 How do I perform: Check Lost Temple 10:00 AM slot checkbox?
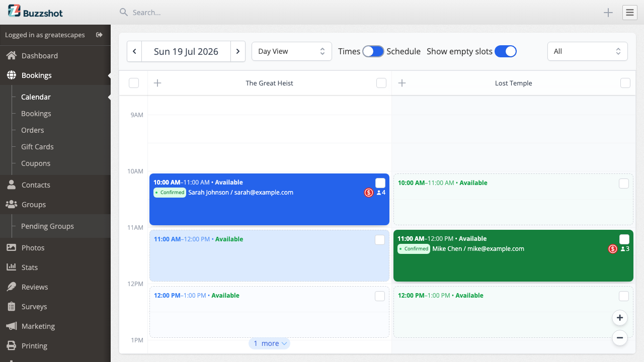[x=624, y=184]
